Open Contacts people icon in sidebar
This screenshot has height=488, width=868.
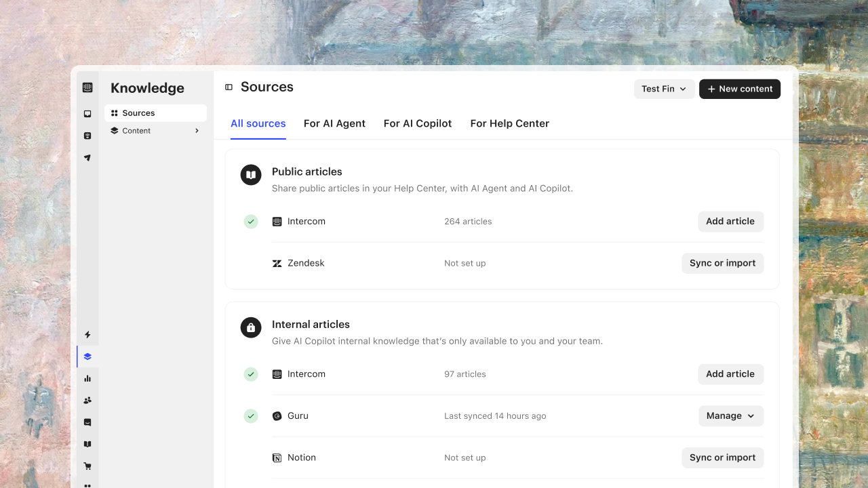87,401
